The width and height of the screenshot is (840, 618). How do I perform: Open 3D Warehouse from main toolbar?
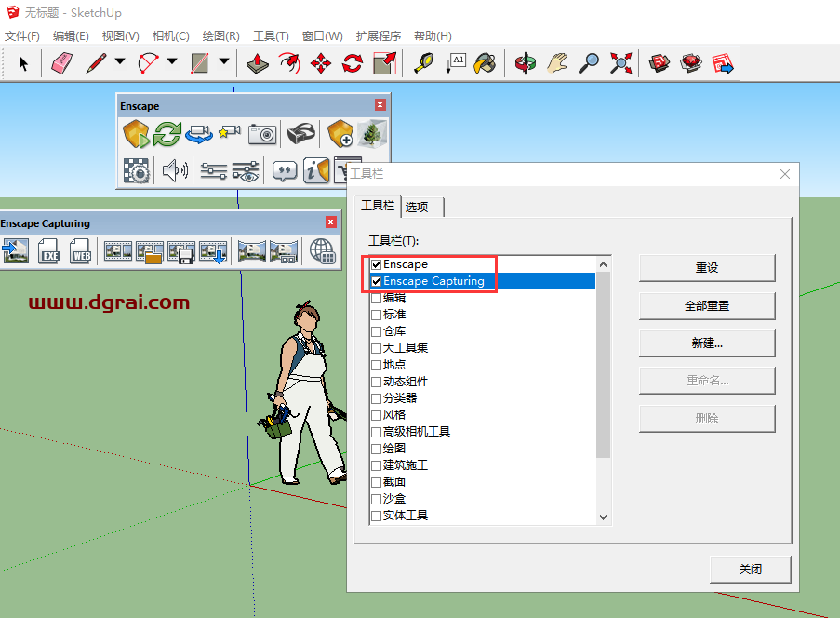[660, 63]
